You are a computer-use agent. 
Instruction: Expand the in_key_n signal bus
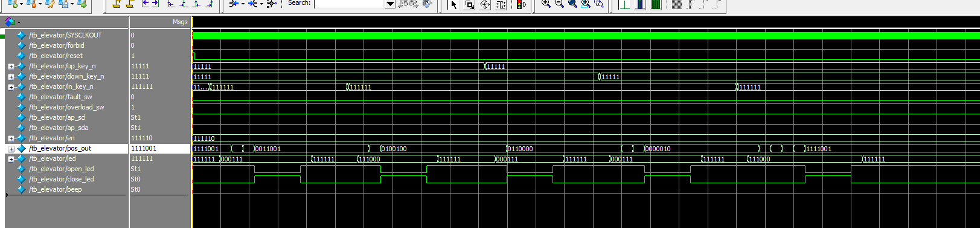point(11,87)
